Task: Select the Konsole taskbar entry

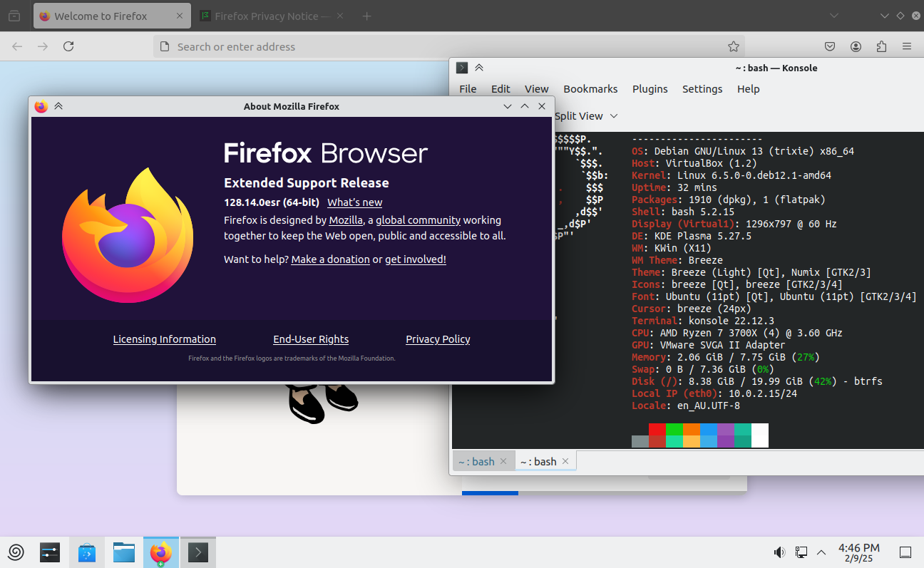Action: [198, 552]
